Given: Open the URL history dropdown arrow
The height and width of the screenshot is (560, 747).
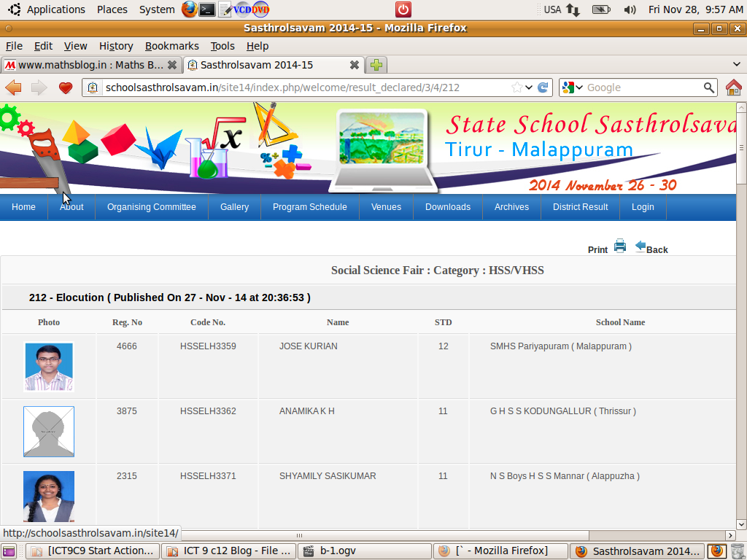Looking at the screenshot, I should 529,87.
